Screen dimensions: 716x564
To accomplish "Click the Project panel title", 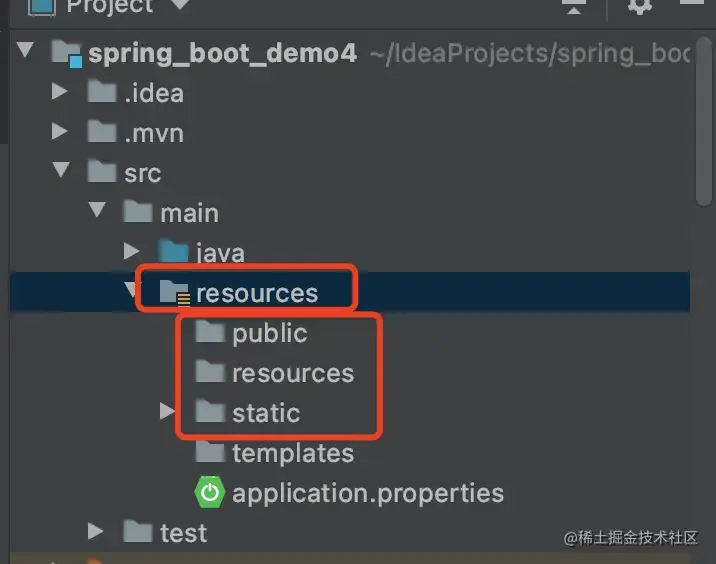I will 110,7.
